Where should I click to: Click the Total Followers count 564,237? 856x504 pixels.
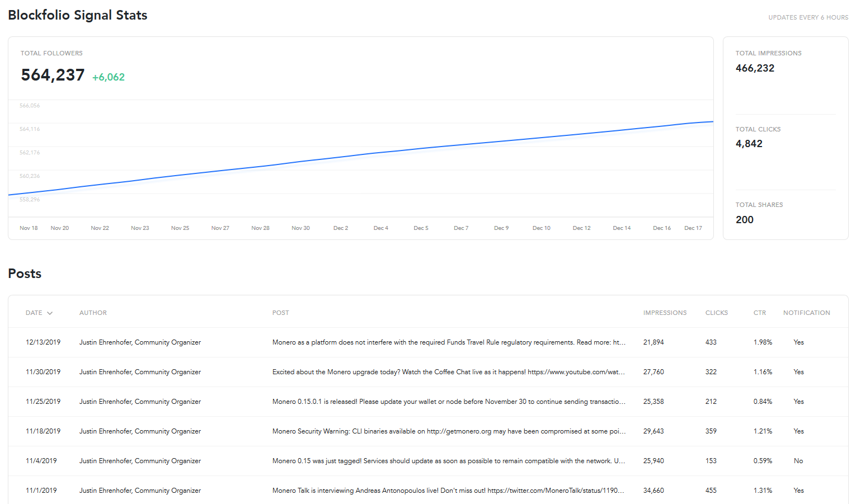pyautogui.click(x=53, y=75)
